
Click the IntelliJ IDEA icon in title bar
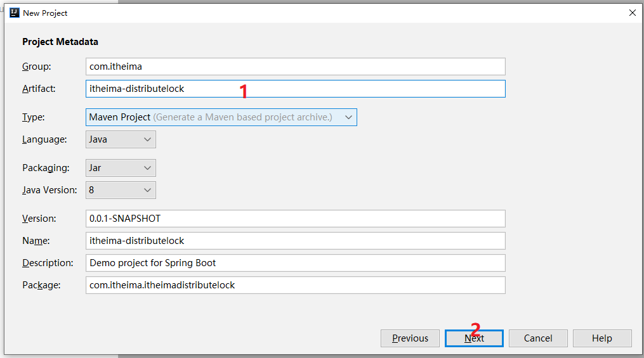tap(15, 13)
